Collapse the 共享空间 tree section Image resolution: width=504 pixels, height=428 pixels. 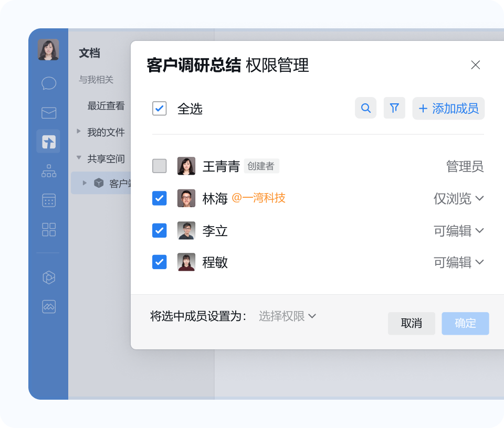coord(79,158)
